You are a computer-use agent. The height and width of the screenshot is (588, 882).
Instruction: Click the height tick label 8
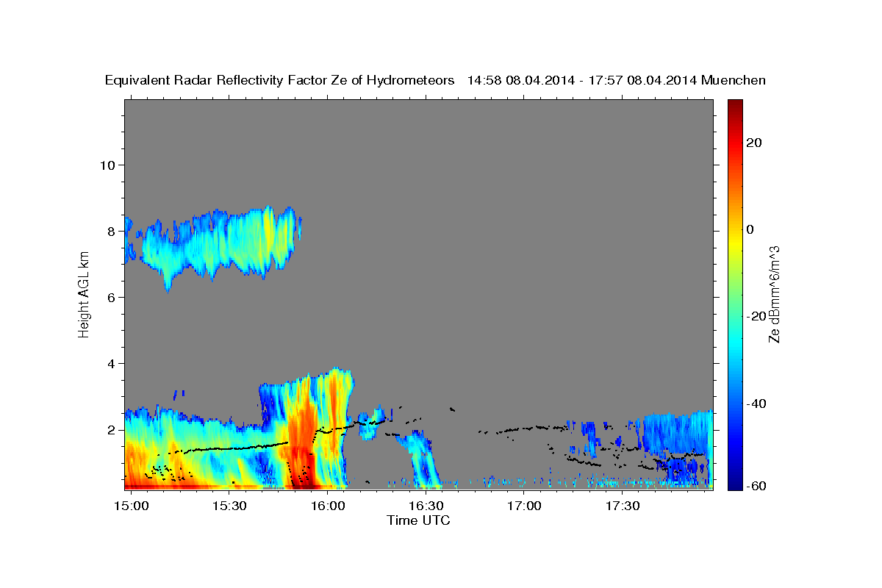pyautogui.click(x=112, y=231)
